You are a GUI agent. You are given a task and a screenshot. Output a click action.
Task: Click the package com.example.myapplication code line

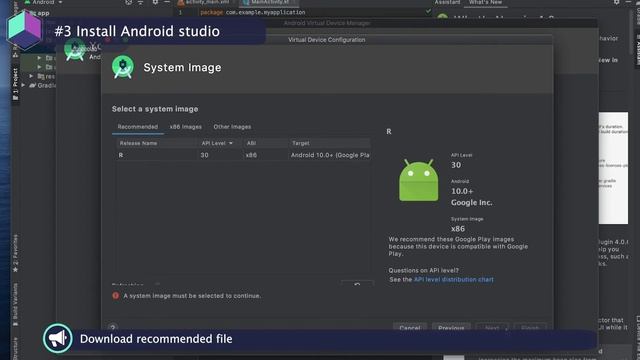253,12
